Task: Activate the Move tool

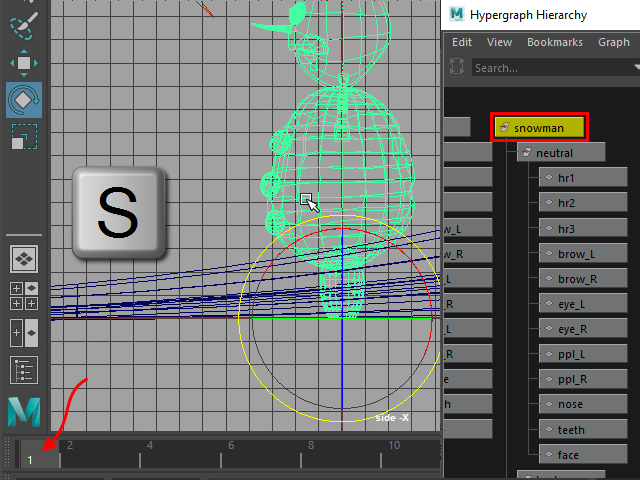Action: click(x=23, y=63)
